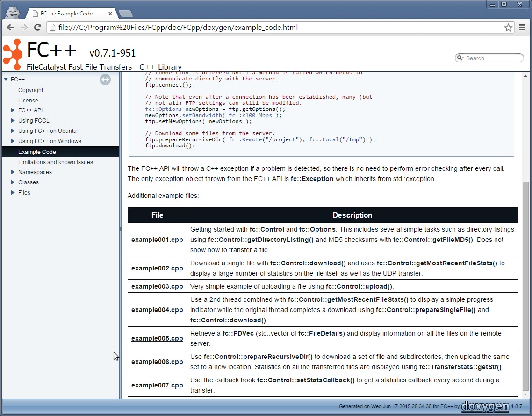Select the License item in sidebar
The height and width of the screenshot is (416, 532).
click(28, 101)
